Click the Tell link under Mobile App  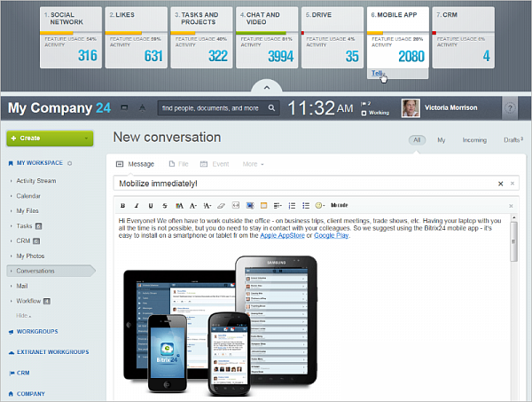click(x=377, y=73)
